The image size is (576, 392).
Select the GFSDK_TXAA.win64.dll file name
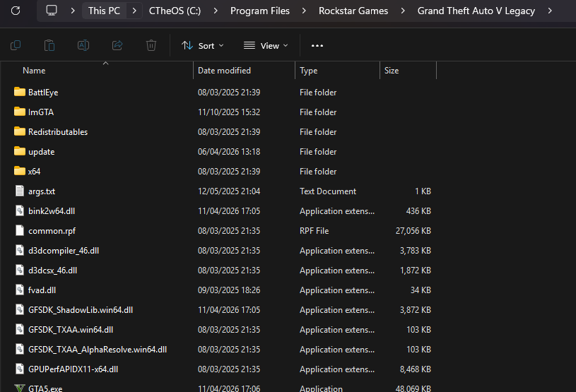[x=71, y=330]
